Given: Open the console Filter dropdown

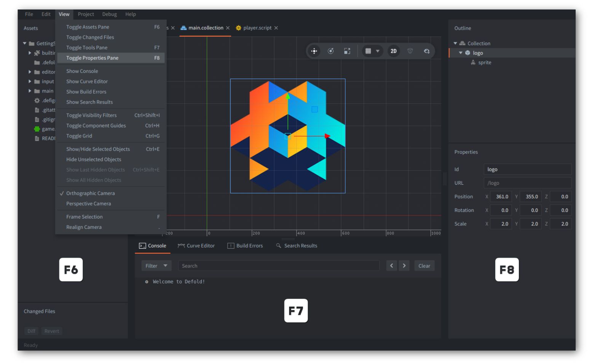Looking at the screenshot, I should 156,266.
